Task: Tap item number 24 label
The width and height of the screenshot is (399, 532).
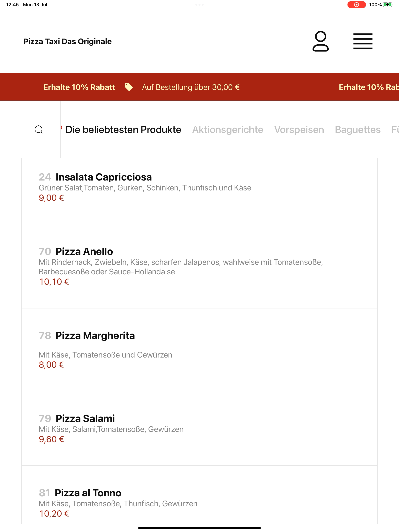Action: [45, 177]
